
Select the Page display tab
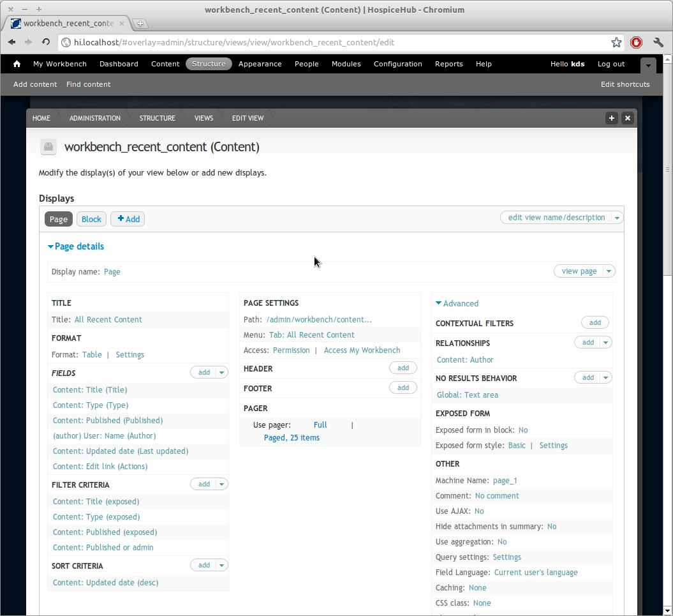coord(59,219)
